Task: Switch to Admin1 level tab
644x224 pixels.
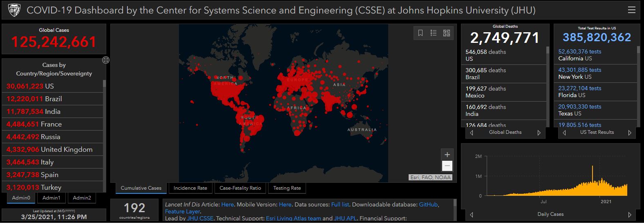Action: 51,198
